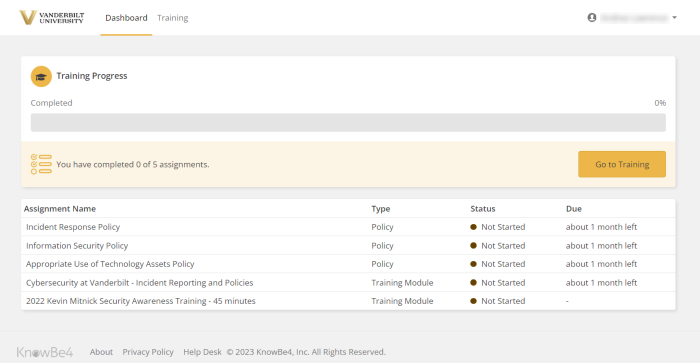
Task: Click Policy type of Information Security Policy row
Action: click(x=382, y=246)
